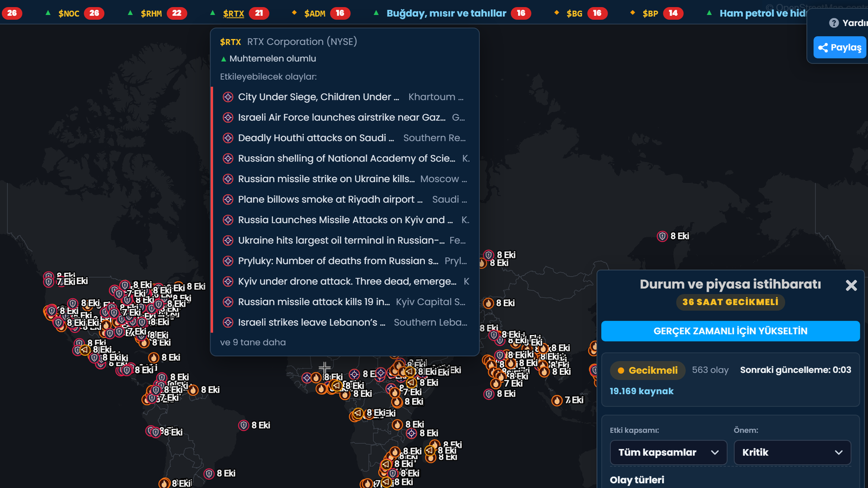Close the Durum ve piyasa istihbaratı panel

click(851, 285)
